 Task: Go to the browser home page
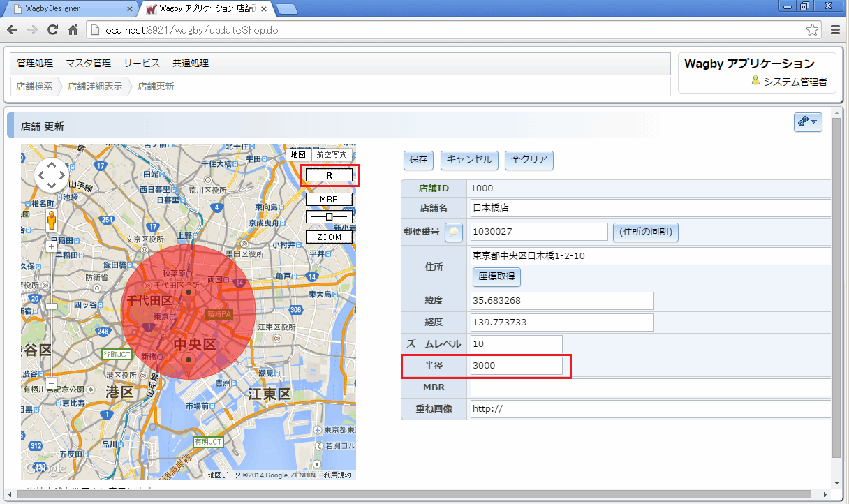click(x=73, y=30)
